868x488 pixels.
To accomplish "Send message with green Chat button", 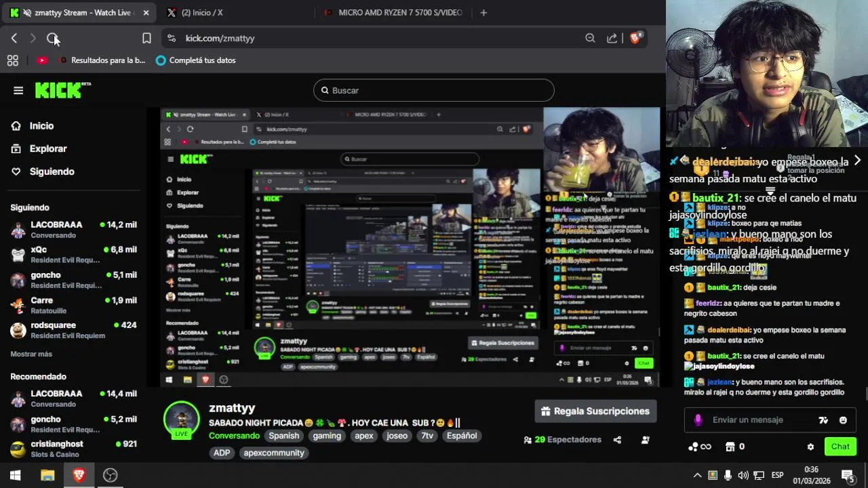I will click(840, 447).
